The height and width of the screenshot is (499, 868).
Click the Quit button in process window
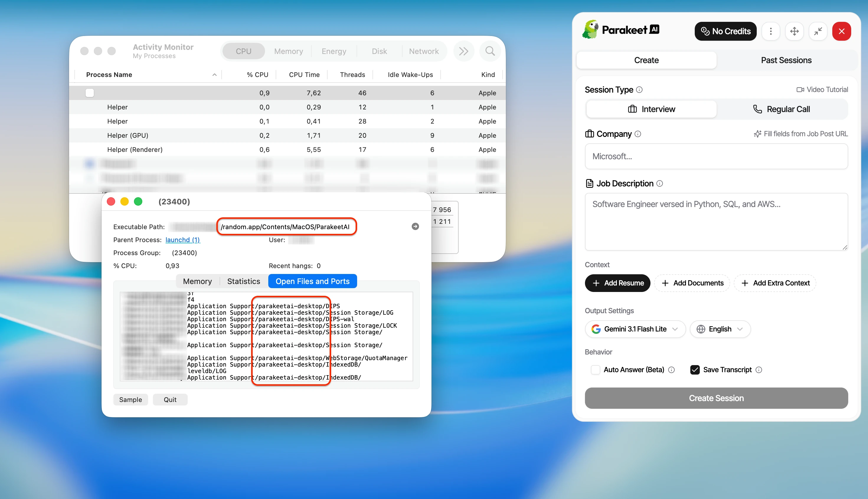(x=170, y=400)
